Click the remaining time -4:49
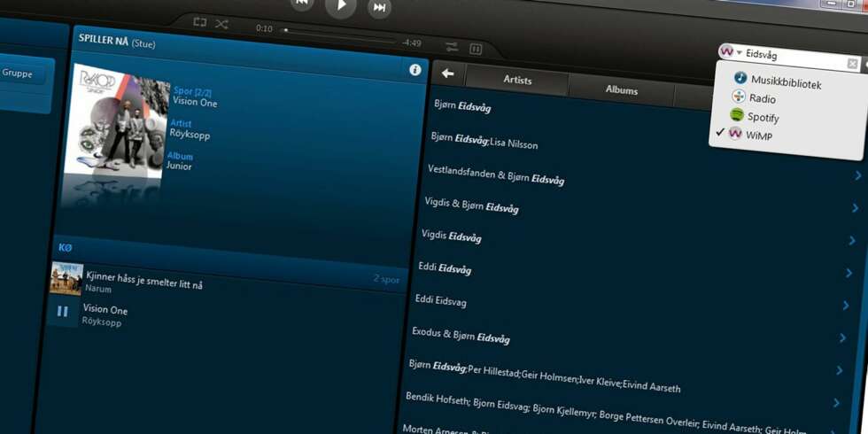 point(412,43)
